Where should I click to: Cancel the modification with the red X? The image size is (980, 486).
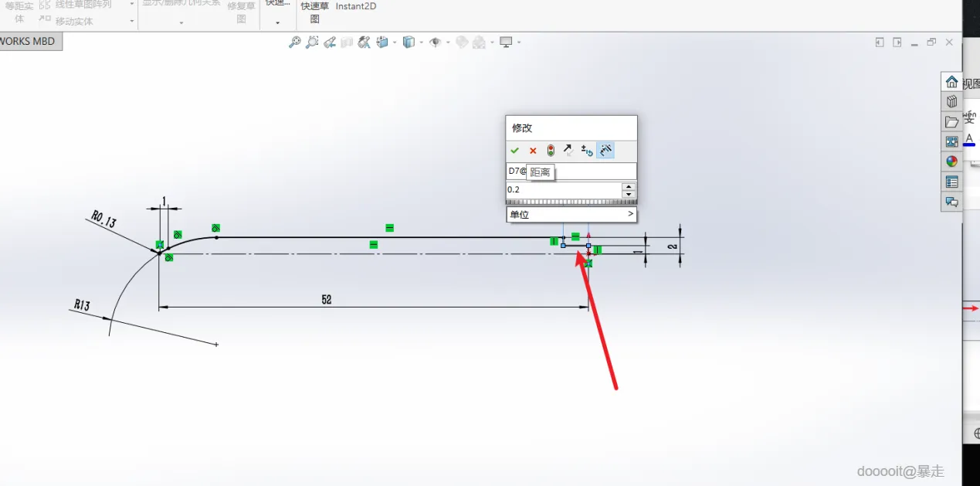tap(533, 151)
